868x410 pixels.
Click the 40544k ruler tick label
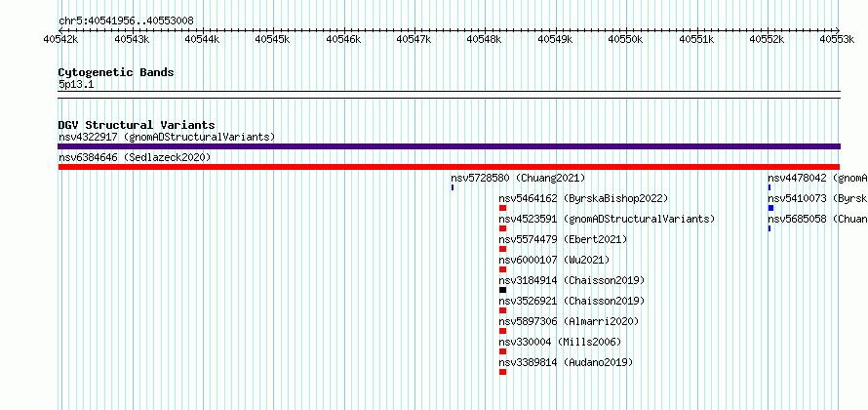tap(202, 39)
